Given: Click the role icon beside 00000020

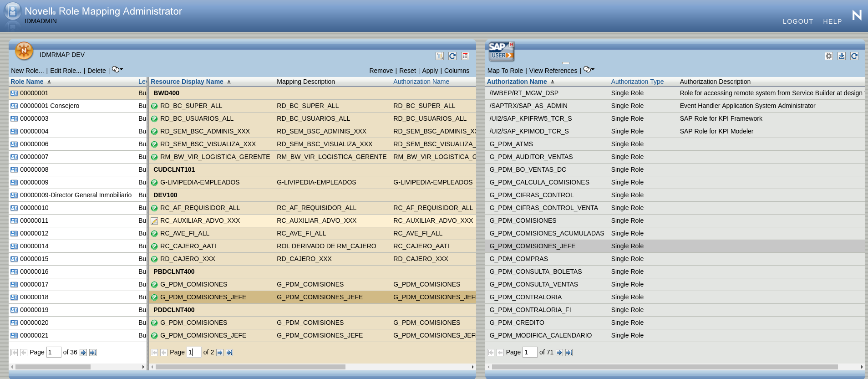Looking at the screenshot, I should (x=14, y=323).
